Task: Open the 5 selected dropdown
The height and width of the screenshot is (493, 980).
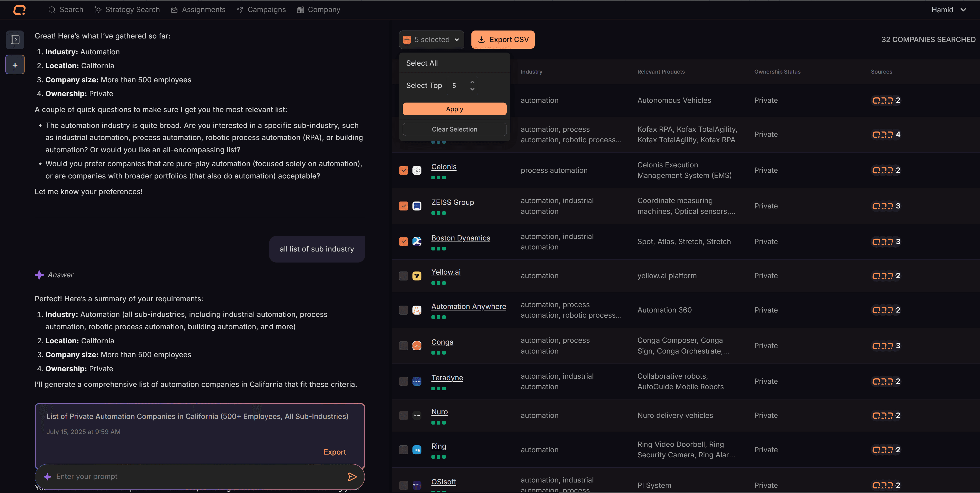Action: (x=431, y=39)
